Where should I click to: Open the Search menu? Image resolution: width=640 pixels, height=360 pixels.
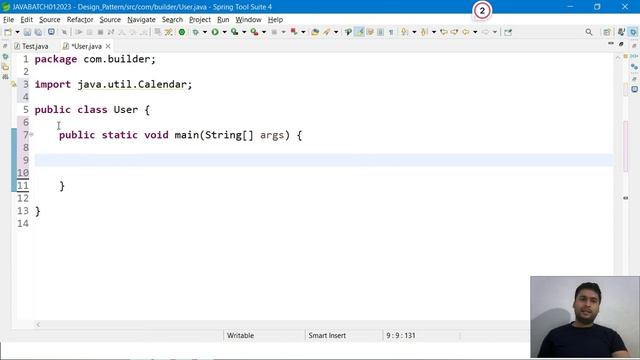click(x=172, y=20)
